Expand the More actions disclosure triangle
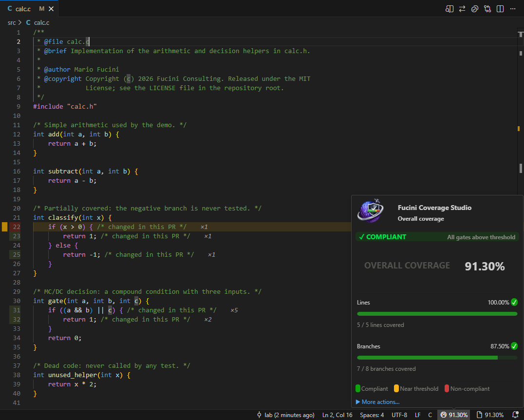Viewport: 524px width, 420px height. [x=358, y=401]
